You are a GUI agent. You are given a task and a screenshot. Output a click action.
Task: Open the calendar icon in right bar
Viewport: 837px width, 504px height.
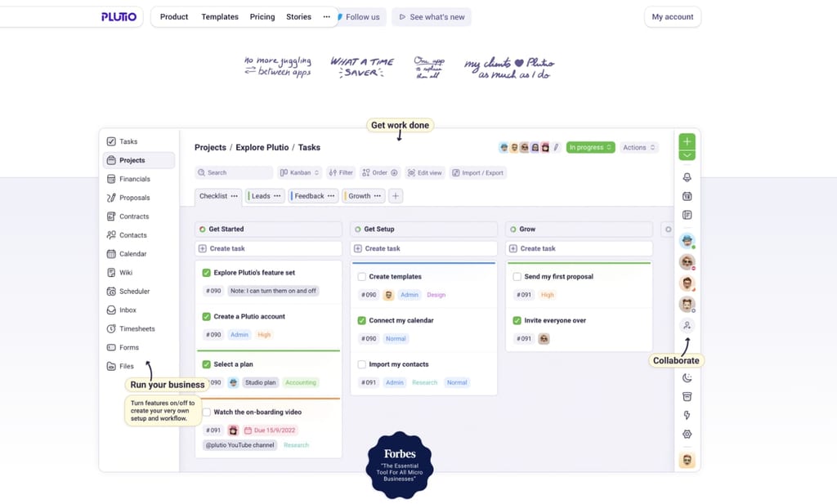click(687, 196)
